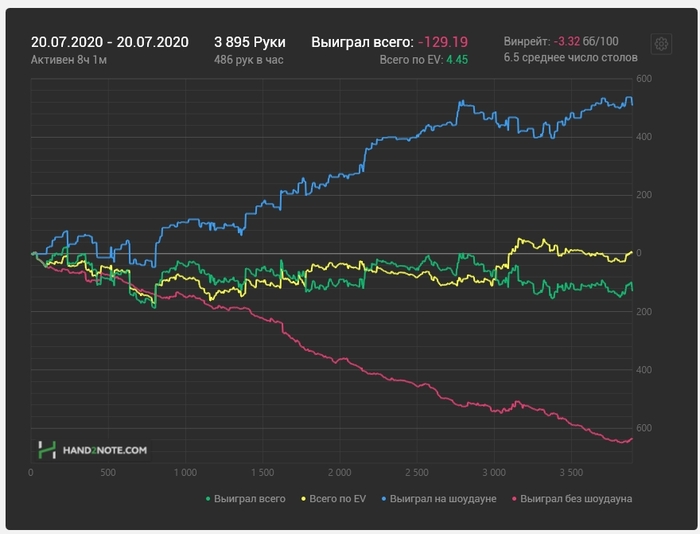Toggle the 'Выиграл на шоудауне' legend series
The height and width of the screenshot is (534, 700).
click(x=439, y=499)
